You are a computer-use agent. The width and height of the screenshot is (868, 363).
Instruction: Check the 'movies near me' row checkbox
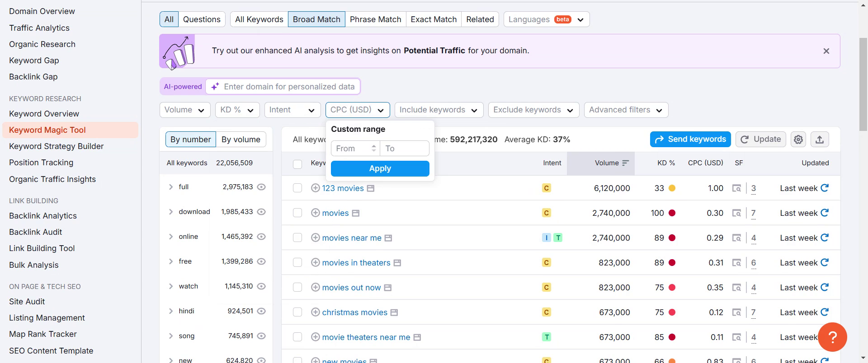click(297, 237)
